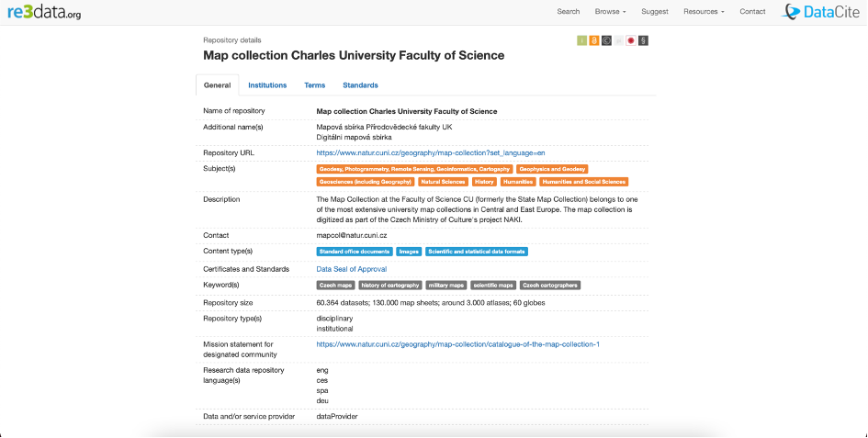Click the Geophysics and Geodesy subject tag
The height and width of the screenshot is (438, 868).
(x=552, y=169)
